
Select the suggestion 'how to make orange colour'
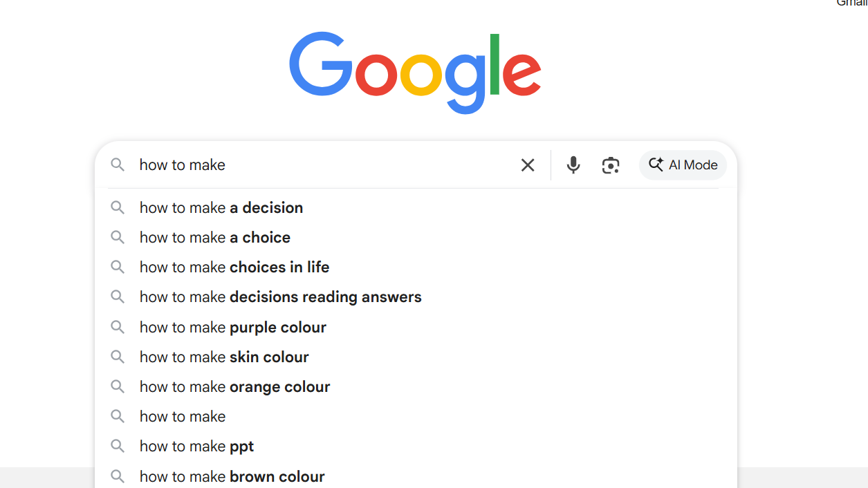234,386
